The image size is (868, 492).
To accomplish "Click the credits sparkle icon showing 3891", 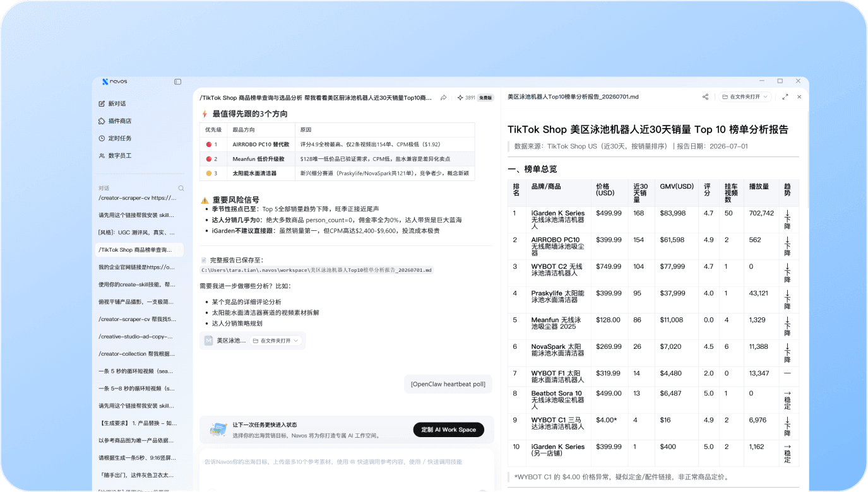I will pyautogui.click(x=461, y=98).
